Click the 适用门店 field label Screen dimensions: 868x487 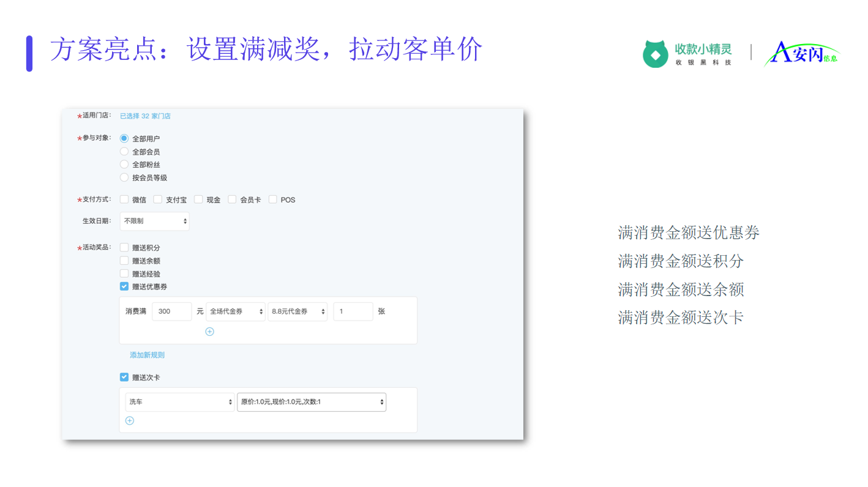(x=95, y=116)
